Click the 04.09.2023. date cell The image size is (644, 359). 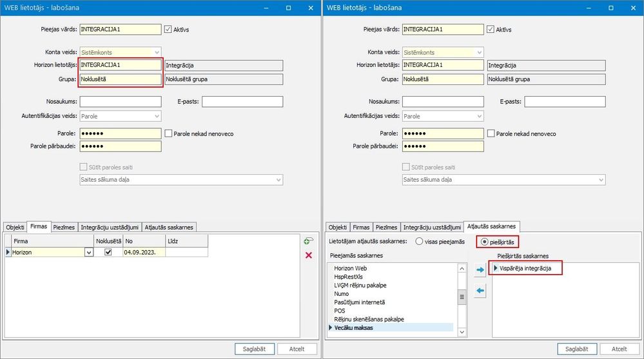coord(144,252)
